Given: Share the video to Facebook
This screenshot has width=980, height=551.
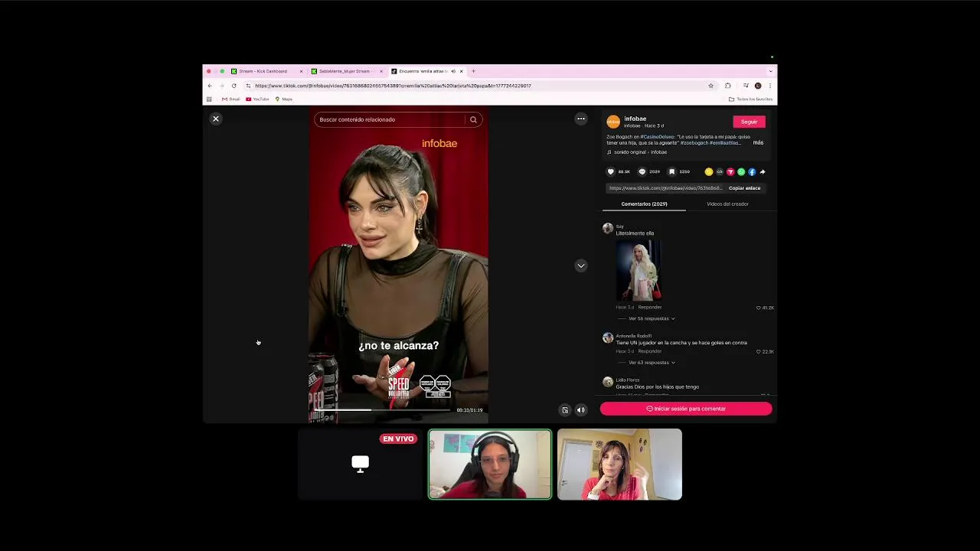Looking at the screenshot, I should click(x=752, y=171).
